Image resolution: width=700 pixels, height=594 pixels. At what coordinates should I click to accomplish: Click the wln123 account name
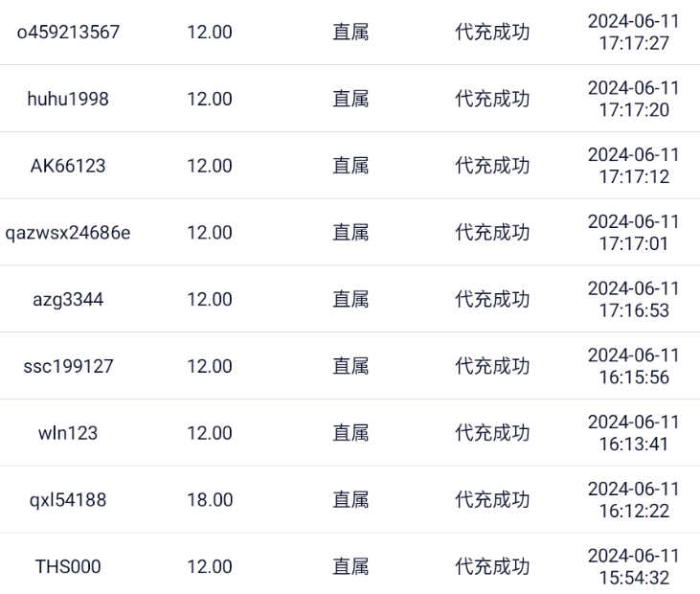pos(67,434)
